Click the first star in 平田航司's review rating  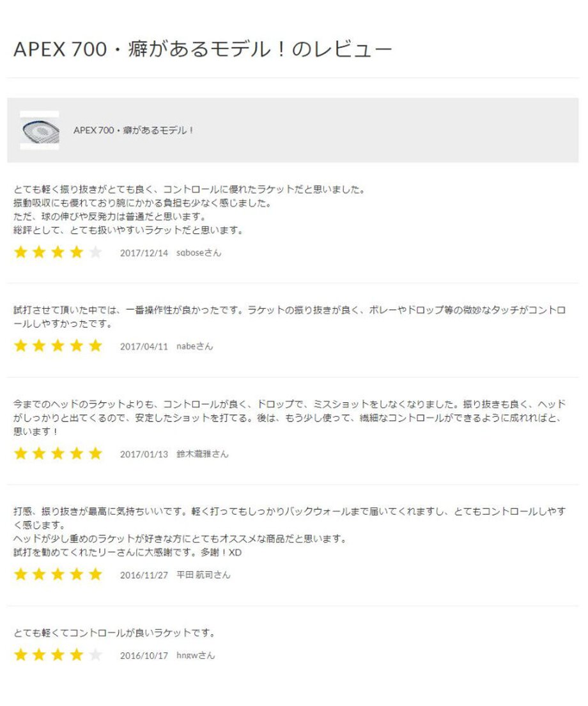pos(20,574)
